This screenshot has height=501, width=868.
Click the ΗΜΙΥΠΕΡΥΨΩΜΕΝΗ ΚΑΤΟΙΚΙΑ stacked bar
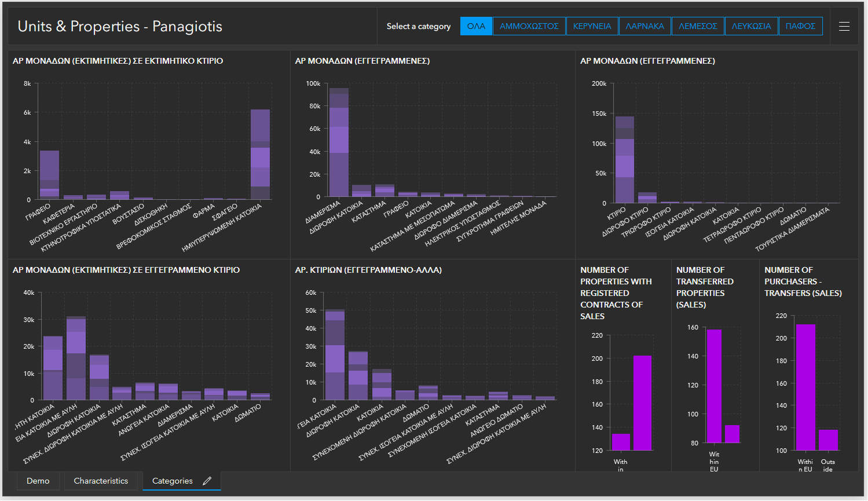(x=261, y=153)
